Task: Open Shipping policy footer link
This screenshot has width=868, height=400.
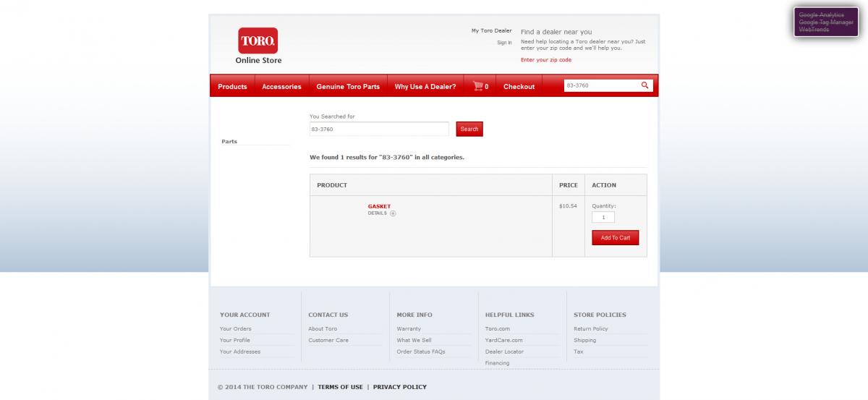Action: coord(585,340)
